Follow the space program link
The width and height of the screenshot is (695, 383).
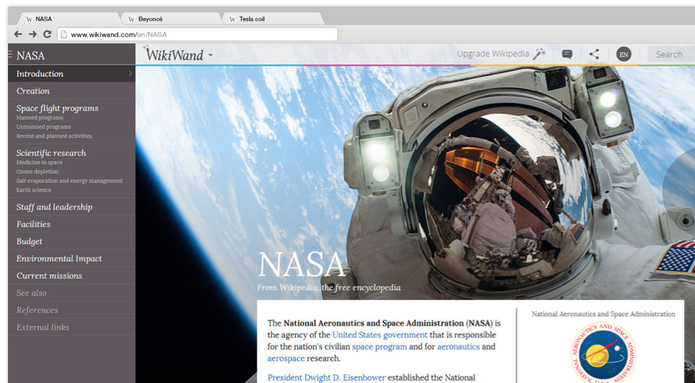pos(379,347)
